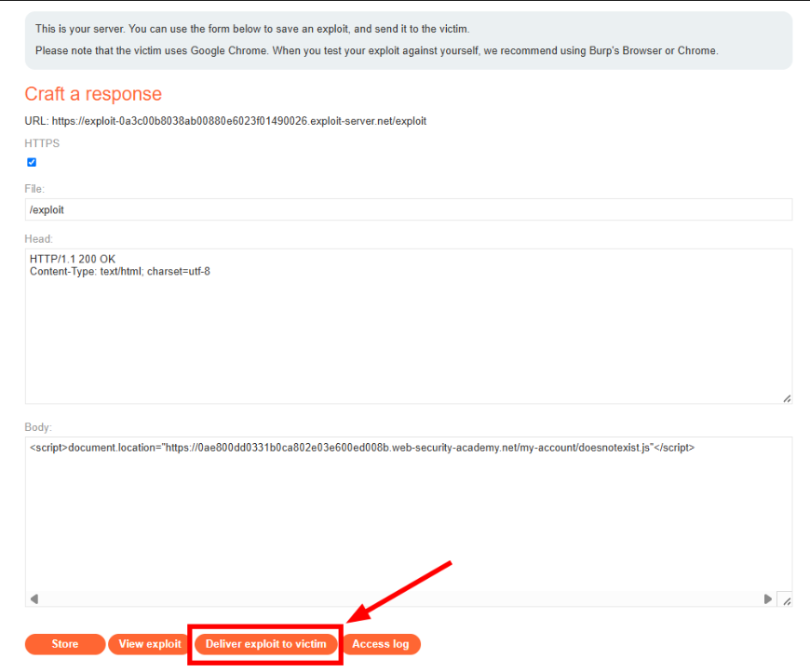Uncheck the HTTPS checkbox
Image resolution: width=810 pixels, height=672 pixels.
point(32,162)
